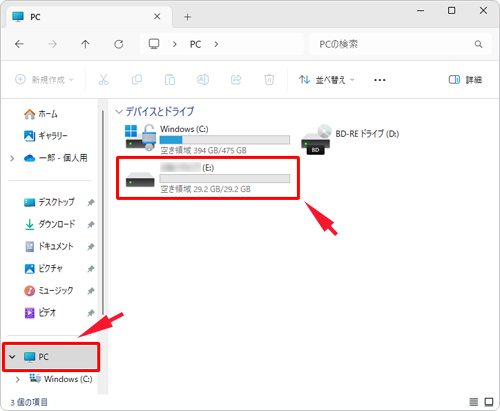The height and width of the screenshot is (411, 500).
Task: Click the PCの検索 search box
Action: click(x=400, y=44)
